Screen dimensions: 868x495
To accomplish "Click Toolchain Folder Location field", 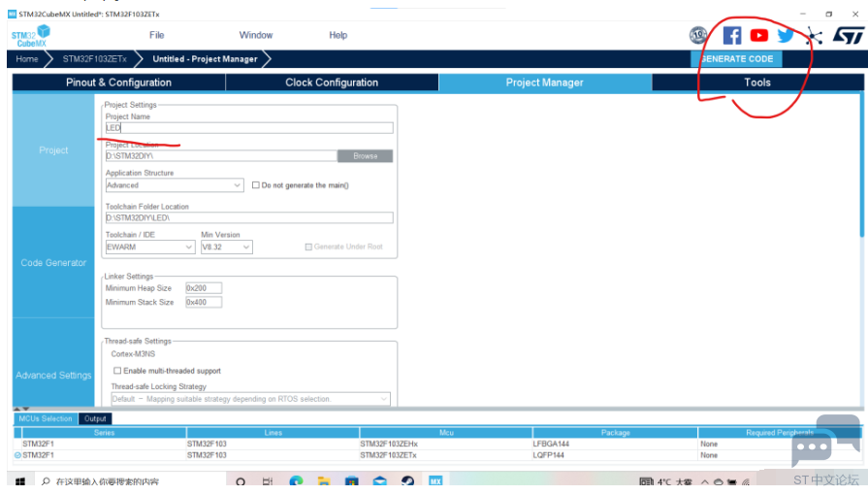I will 249,217.
